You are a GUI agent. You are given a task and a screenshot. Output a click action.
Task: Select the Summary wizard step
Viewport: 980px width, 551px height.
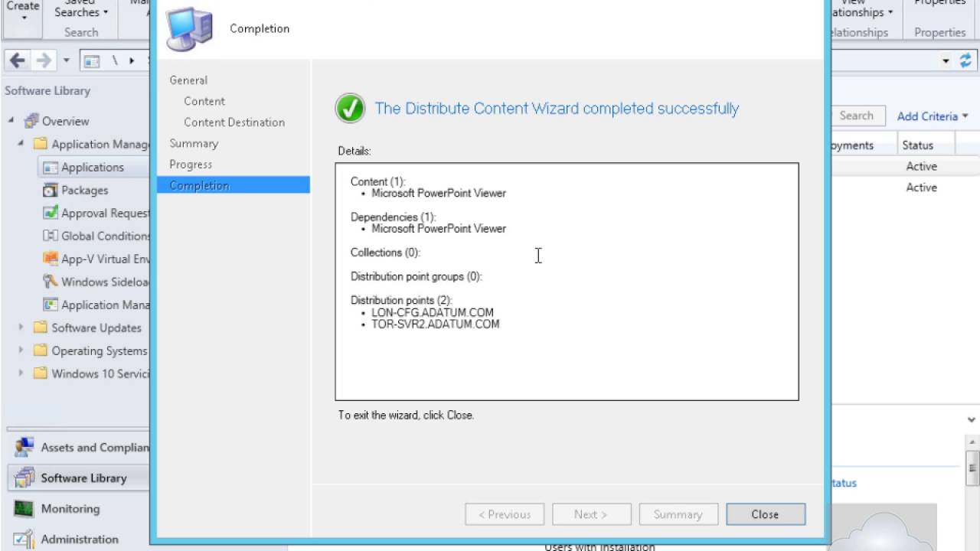pyautogui.click(x=194, y=144)
